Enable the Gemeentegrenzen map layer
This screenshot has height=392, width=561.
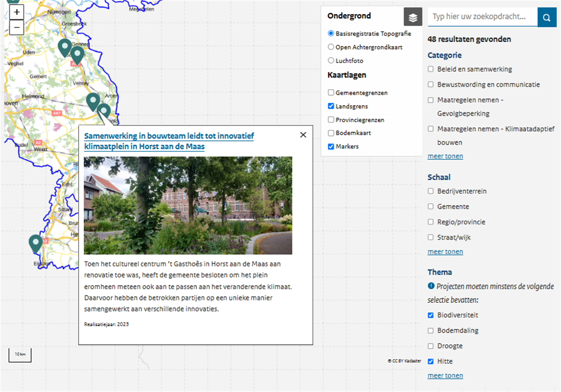pos(331,93)
